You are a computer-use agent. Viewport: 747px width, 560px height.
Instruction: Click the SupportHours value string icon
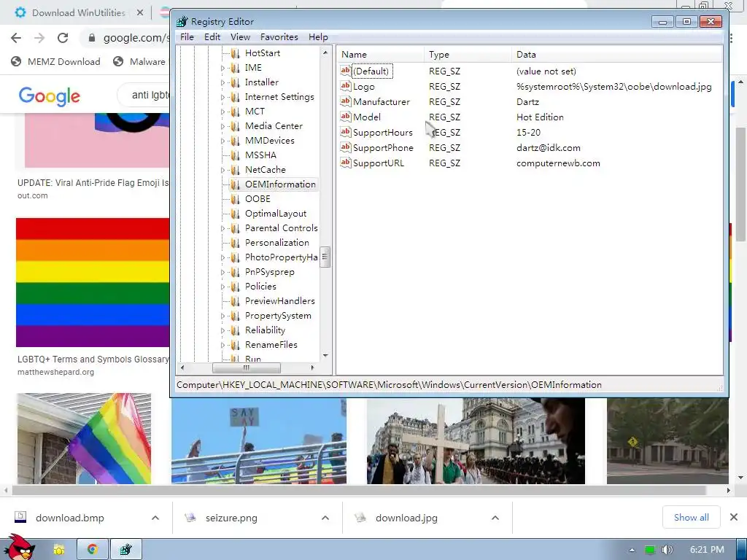345,132
